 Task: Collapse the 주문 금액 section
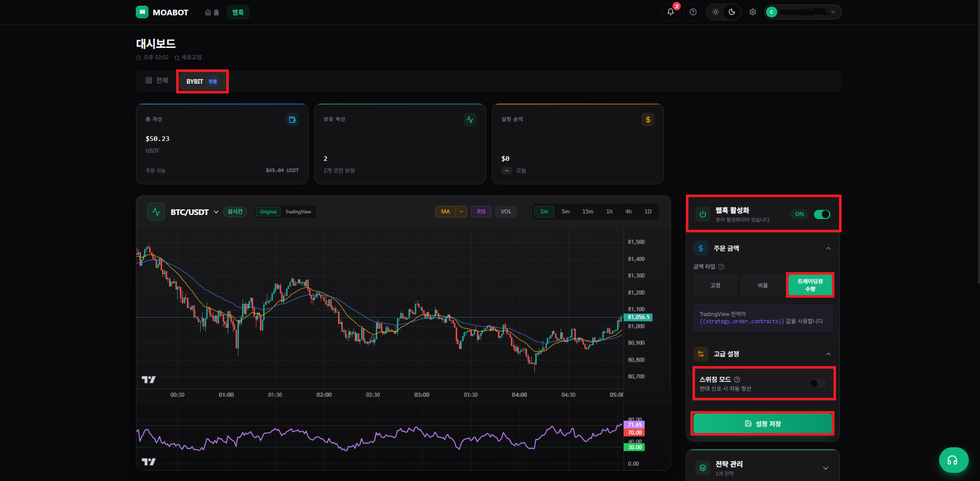coord(828,248)
